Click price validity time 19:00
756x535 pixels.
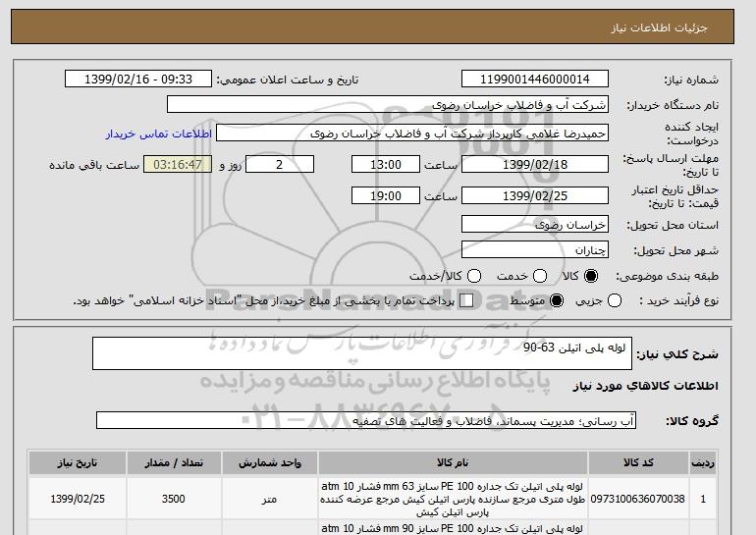click(386, 195)
